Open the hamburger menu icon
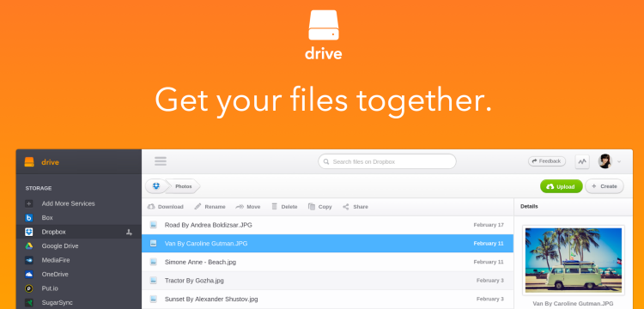644x309 pixels. (161, 161)
